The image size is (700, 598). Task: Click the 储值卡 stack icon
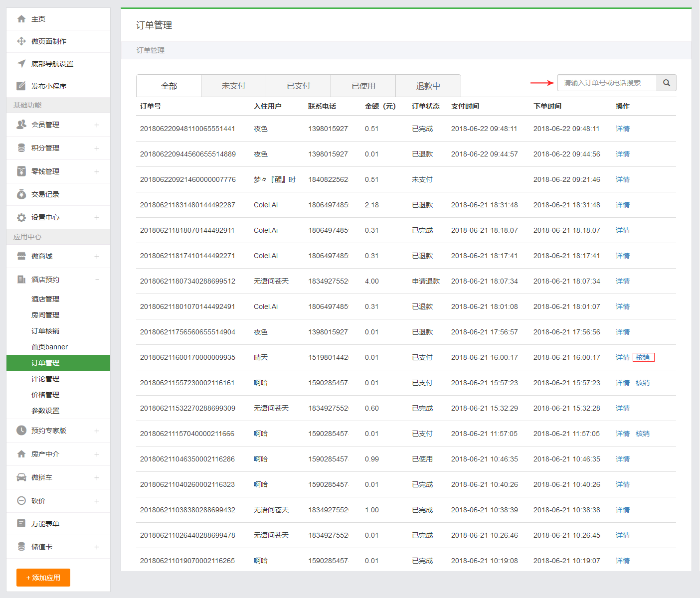[21, 547]
